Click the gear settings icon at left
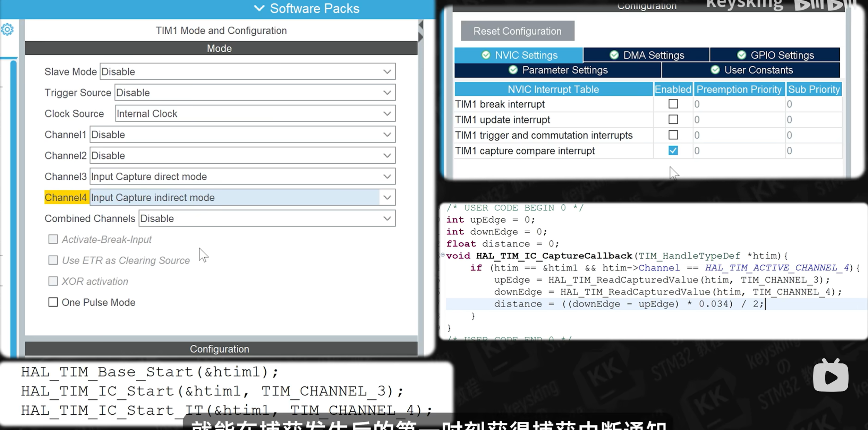This screenshot has width=868, height=430. coord(7,29)
